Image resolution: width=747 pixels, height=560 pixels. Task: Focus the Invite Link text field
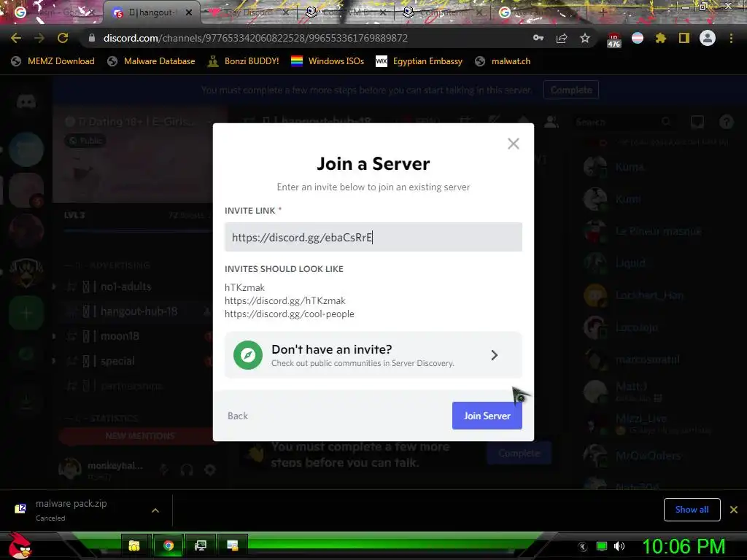pos(373,237)
